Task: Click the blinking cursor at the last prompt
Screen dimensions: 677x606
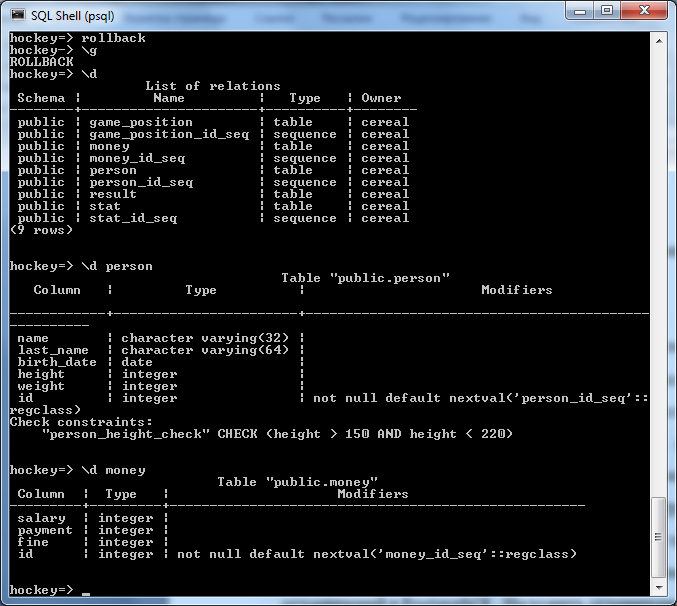Action: pyautogui.click(x=85, y=594)
